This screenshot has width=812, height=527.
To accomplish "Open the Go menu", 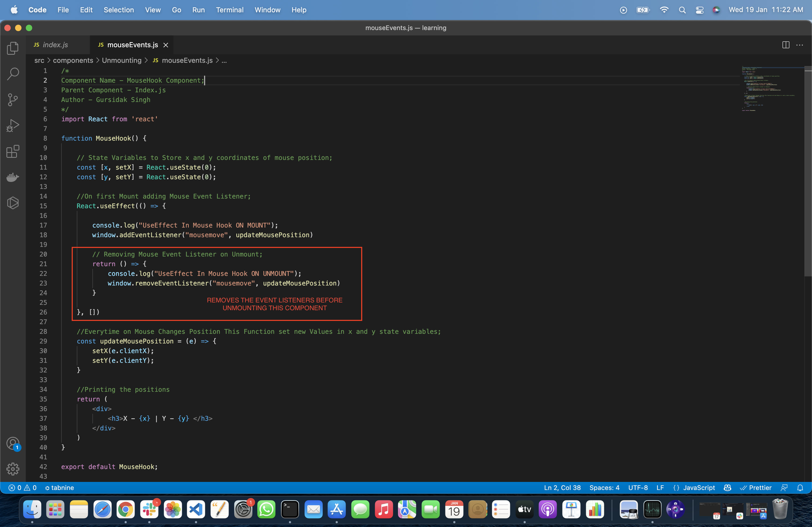I will pyautogui.click(x=176, y=10).
